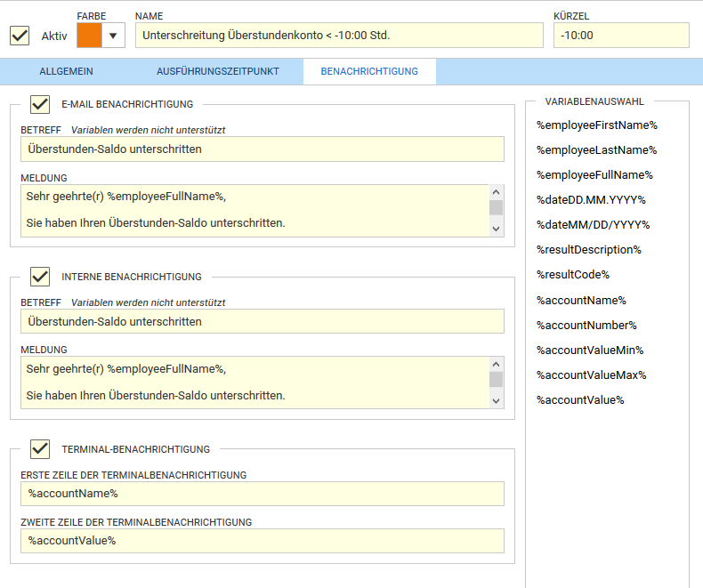Pick %employeeFullName% in the Variablenauswahl list
The image size is (703, 588).
(x=595, y=174)
